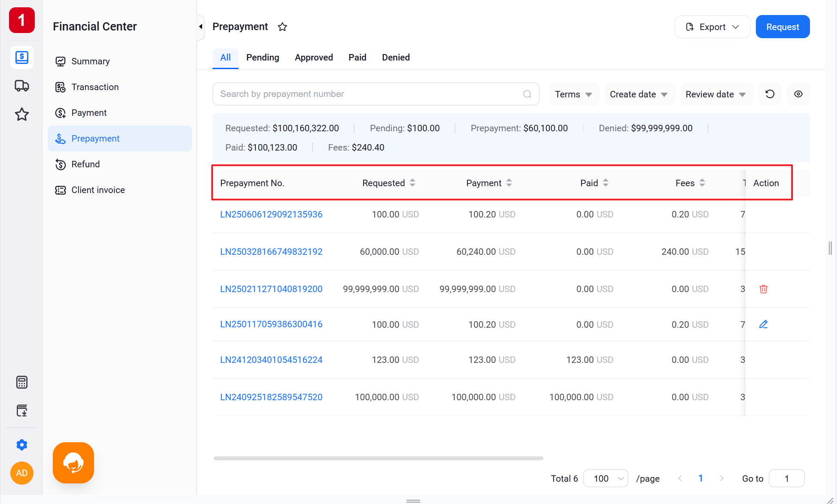Go to Refund in the sidebar
837x504 pixels.
[120, 164]
